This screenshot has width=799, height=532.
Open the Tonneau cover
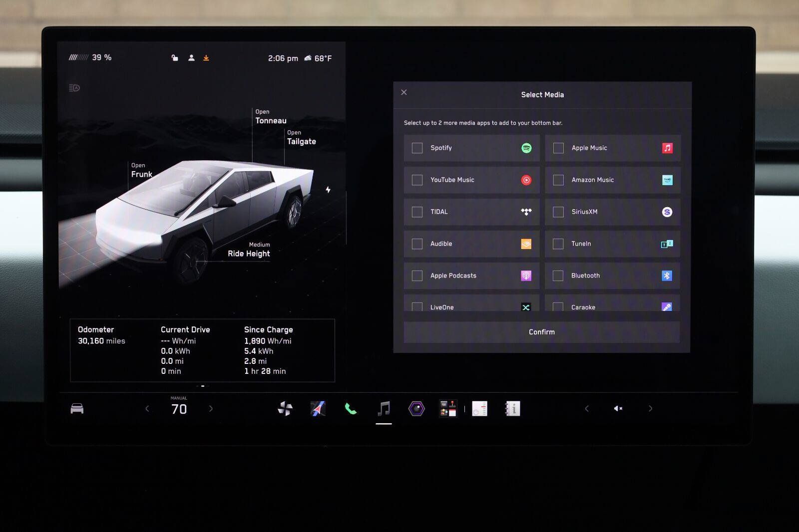[271, 117]
